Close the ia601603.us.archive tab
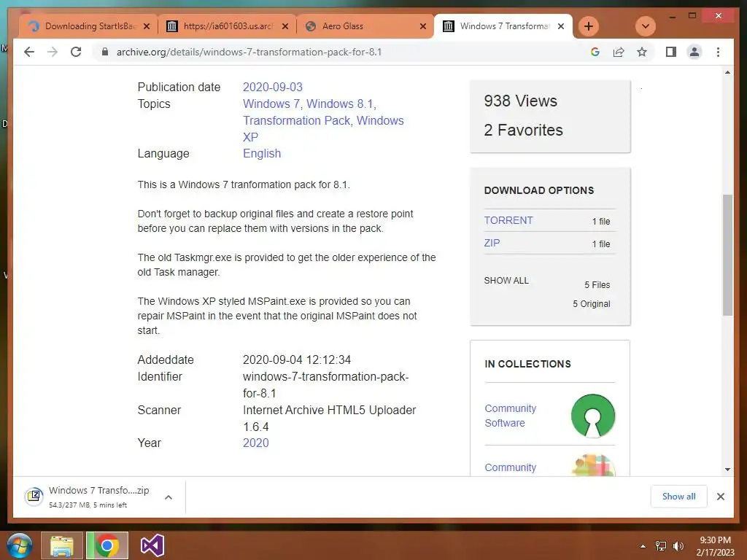This screenshot has width=747, height=560. 285,26
